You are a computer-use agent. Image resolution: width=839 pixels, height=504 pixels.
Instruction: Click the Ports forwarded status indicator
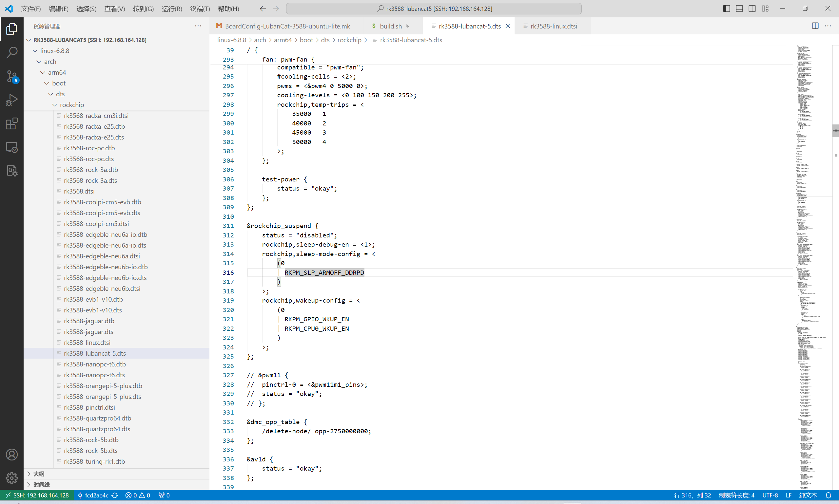point(164,495)
